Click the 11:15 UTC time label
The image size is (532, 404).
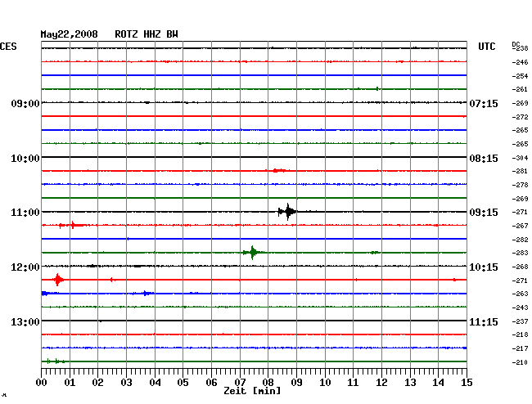point(484,321)
